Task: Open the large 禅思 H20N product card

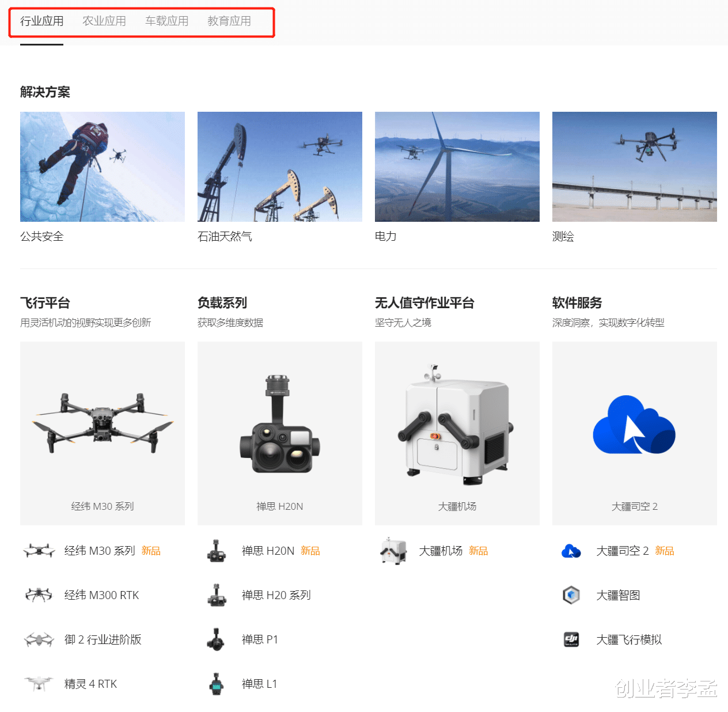Action: (280, 433)
